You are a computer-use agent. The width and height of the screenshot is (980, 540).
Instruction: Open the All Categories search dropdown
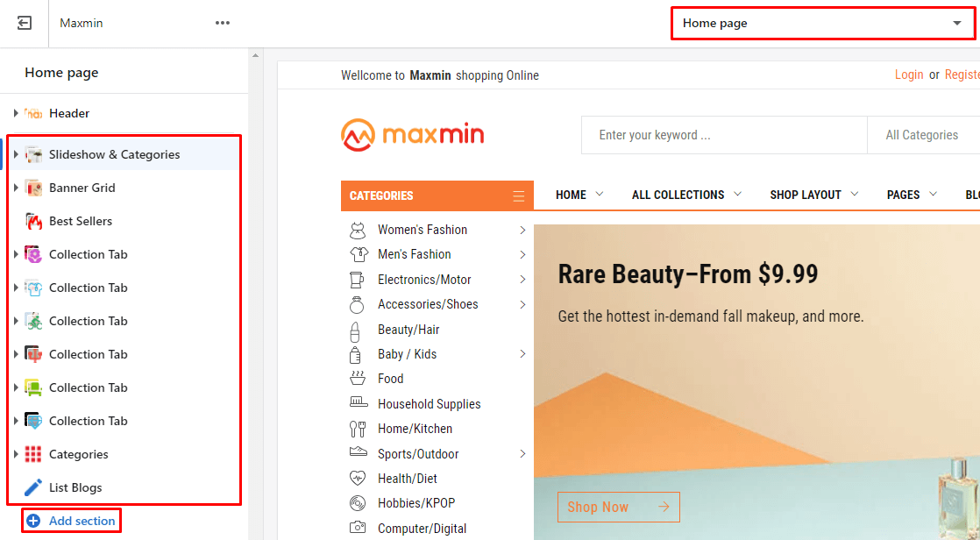click(x=921, y=135)
